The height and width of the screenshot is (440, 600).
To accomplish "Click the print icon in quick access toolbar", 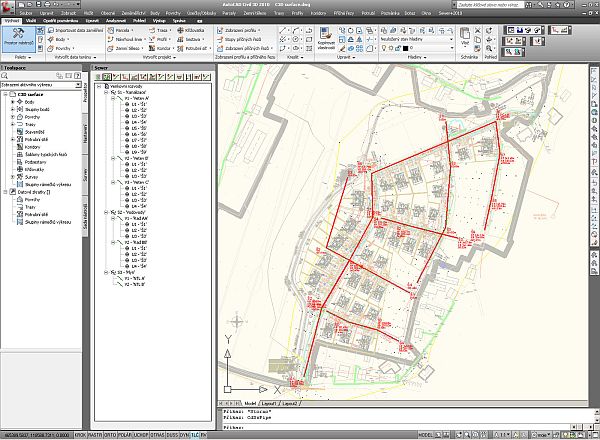I will (x=47, y=5).
